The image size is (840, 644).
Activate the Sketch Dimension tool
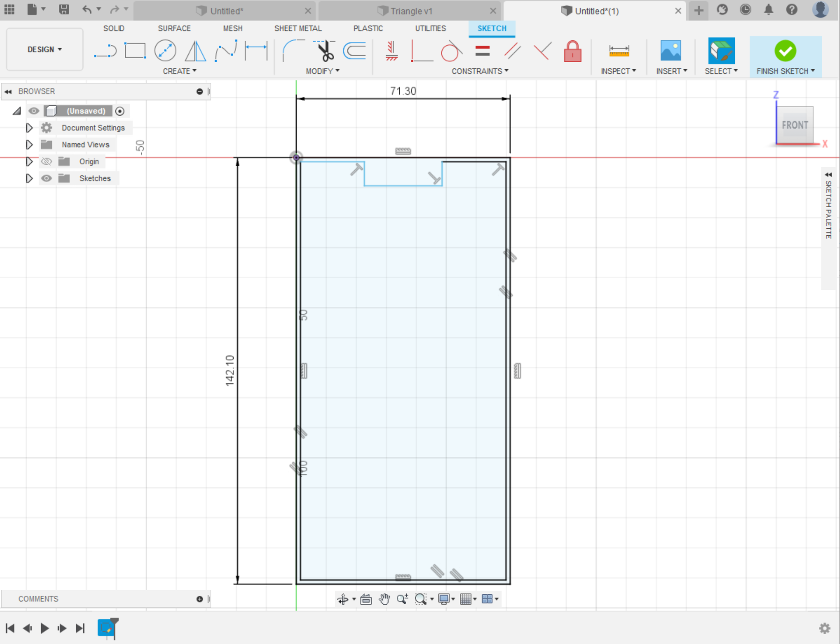[256, 51]
